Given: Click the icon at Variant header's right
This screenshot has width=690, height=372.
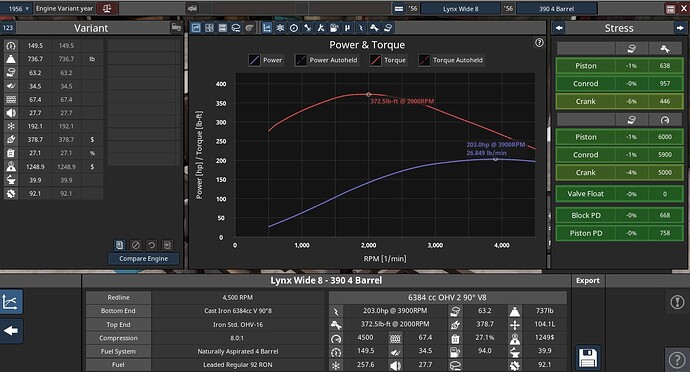Looking at the screenshot, I should tap(176, 28).
